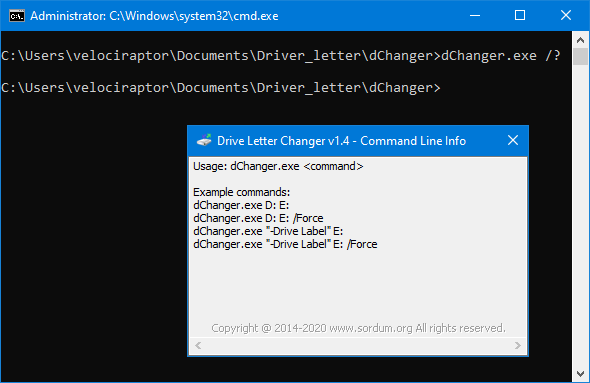The width and height of the screenshot is (590, 383).
Task: Click the dialog's right scroll arrow
Action: (x=518, y=345)
